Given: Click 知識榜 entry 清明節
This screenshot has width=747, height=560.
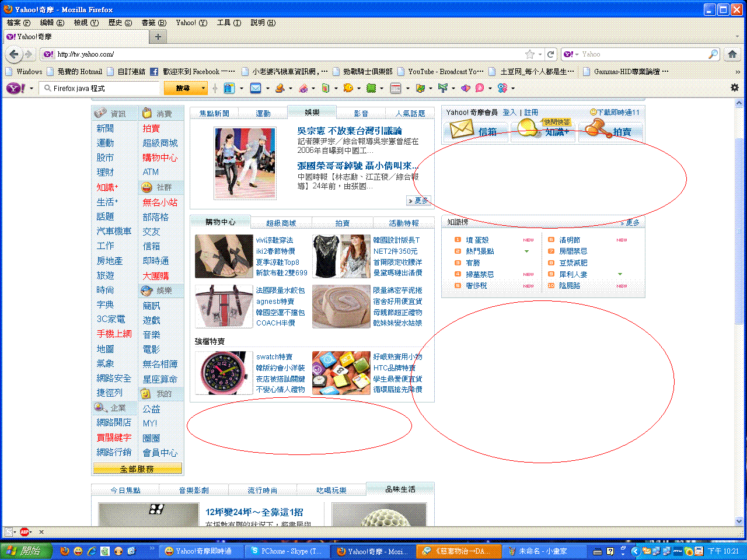Looking at the screenshot, I should [x=570, y=240].
